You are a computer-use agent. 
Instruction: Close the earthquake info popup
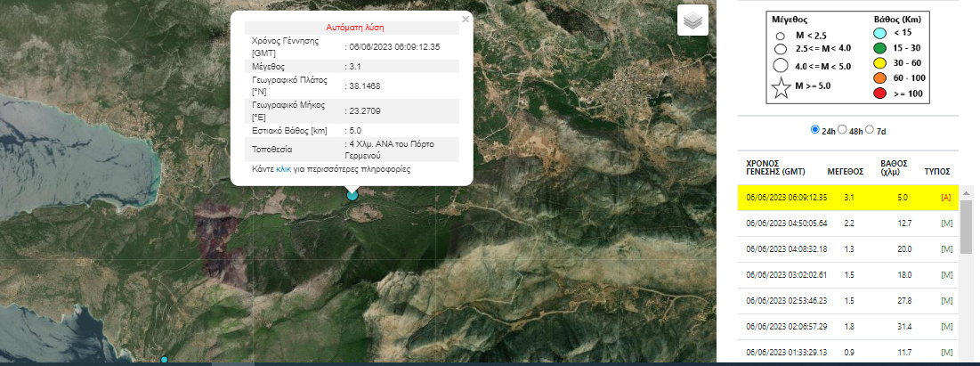tap(465, 19)
